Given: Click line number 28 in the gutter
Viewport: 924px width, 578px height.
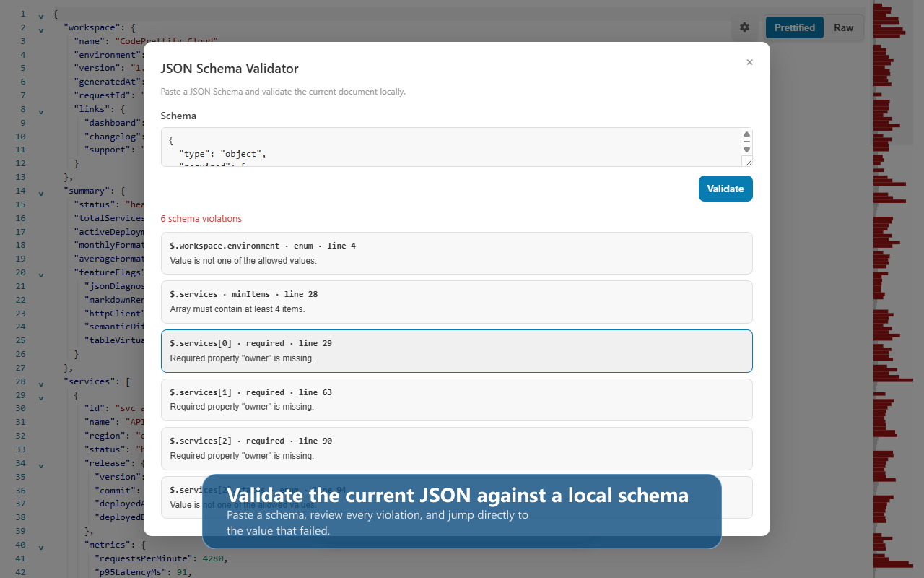Looking at the screenshot, I should tap(20, 381).
